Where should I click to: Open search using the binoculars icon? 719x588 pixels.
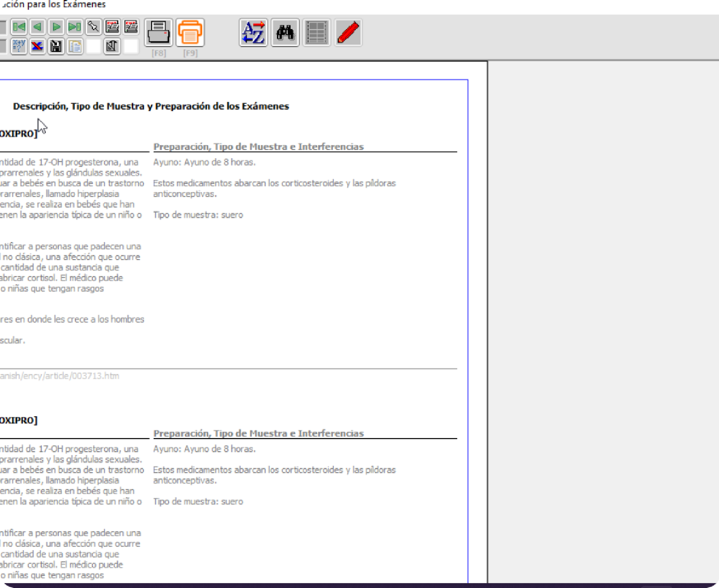point(285,32)
